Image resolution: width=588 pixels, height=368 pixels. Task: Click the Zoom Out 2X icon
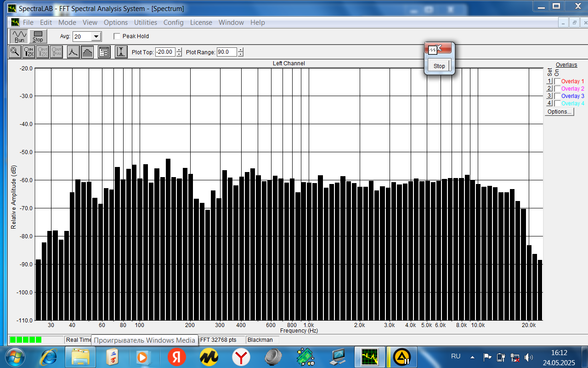click(x=43, y=52)
